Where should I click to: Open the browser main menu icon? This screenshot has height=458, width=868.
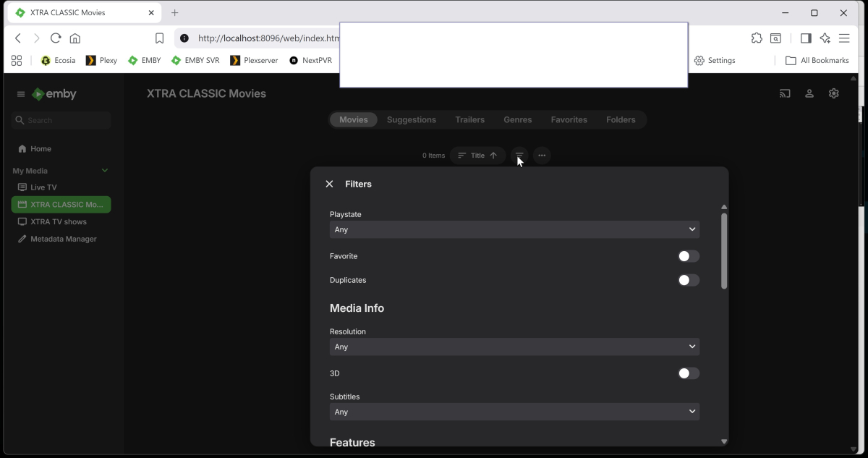(x=844, y=38)
